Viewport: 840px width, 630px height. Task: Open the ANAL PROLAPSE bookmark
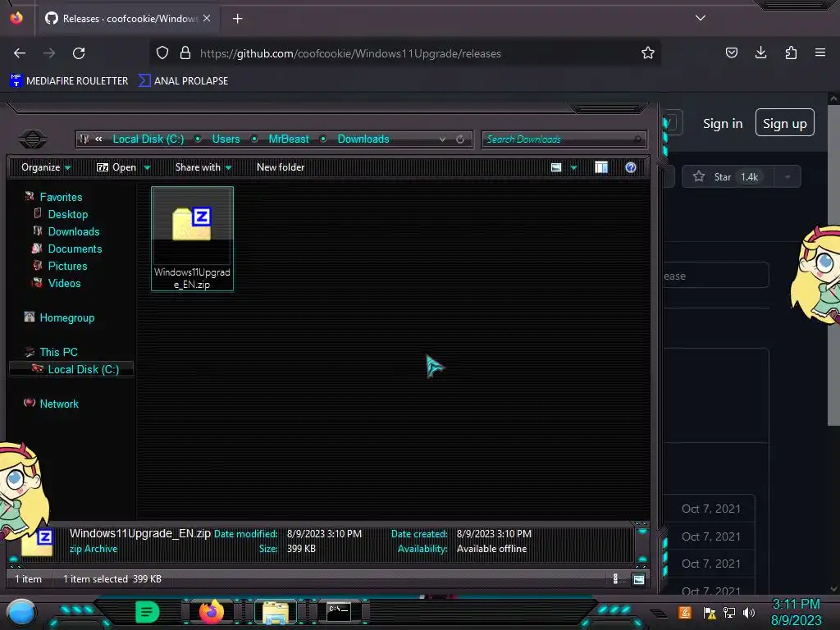pos(183,81)
